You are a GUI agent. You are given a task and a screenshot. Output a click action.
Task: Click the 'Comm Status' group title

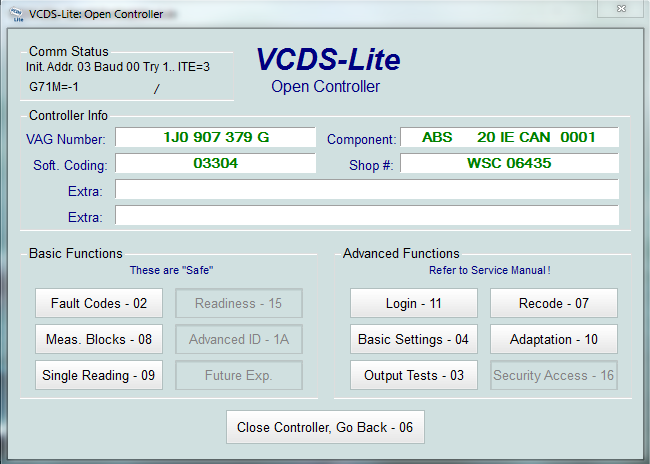point(68,51)
